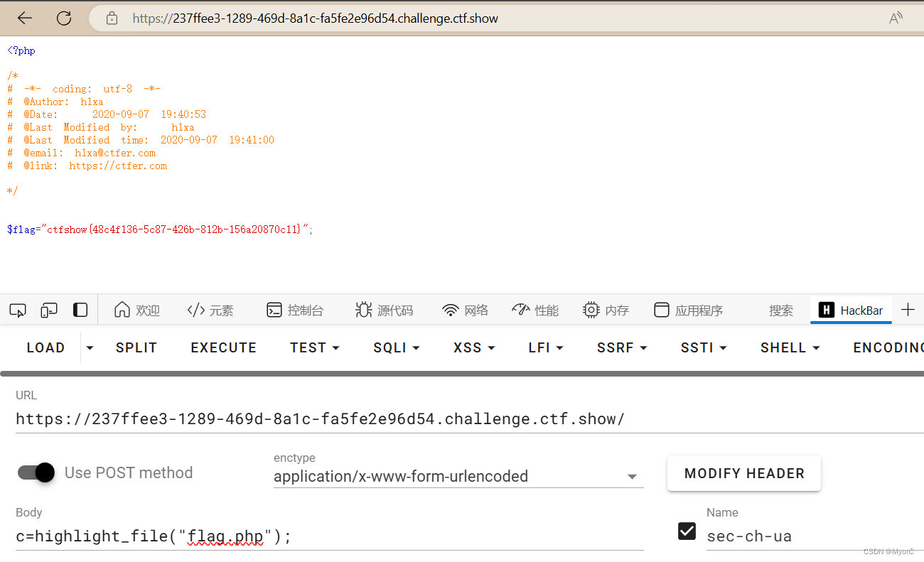924x562 pixels.
Task: Click the dock panel layout icon
Action: 80,310
